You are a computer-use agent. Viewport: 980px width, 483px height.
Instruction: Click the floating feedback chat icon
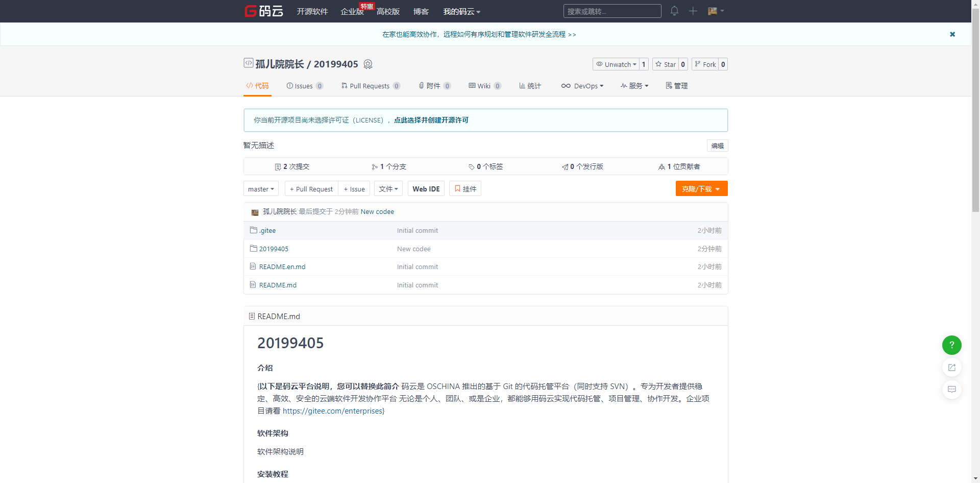(952, 390)
